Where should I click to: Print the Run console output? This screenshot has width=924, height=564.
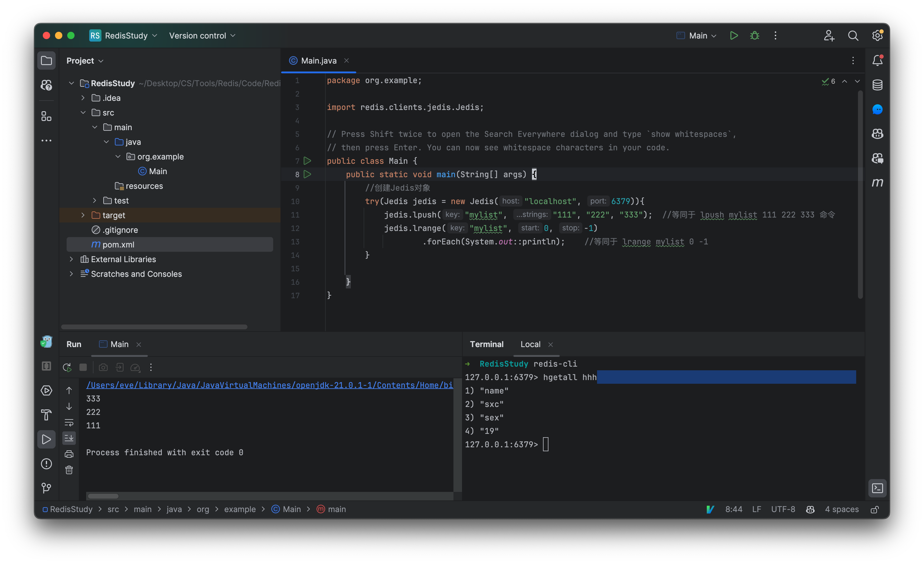tap(69, 454)
